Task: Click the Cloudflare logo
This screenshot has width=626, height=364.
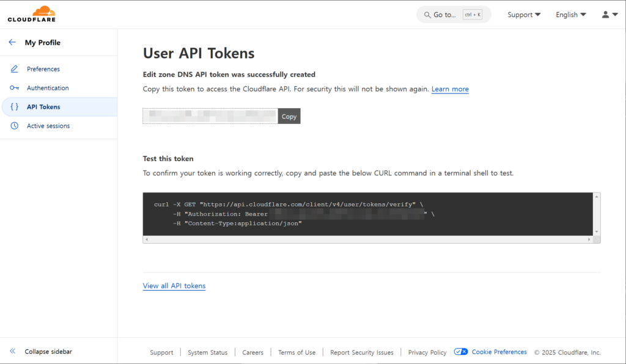Action: point(31,13)
